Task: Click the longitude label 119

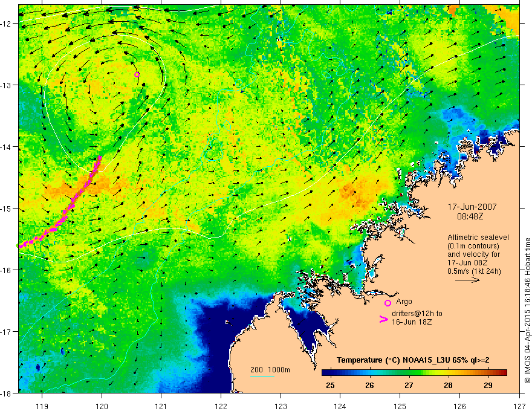Action: click(x=42, y=406)
